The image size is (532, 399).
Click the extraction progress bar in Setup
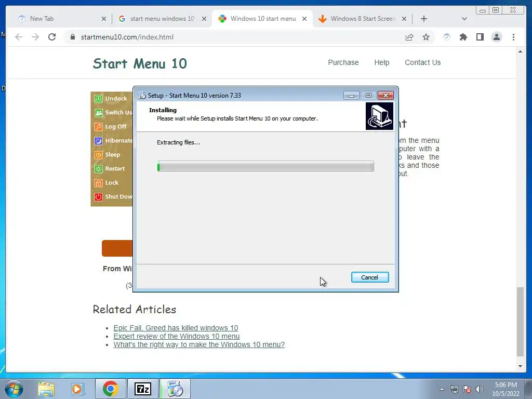point(265,166)
